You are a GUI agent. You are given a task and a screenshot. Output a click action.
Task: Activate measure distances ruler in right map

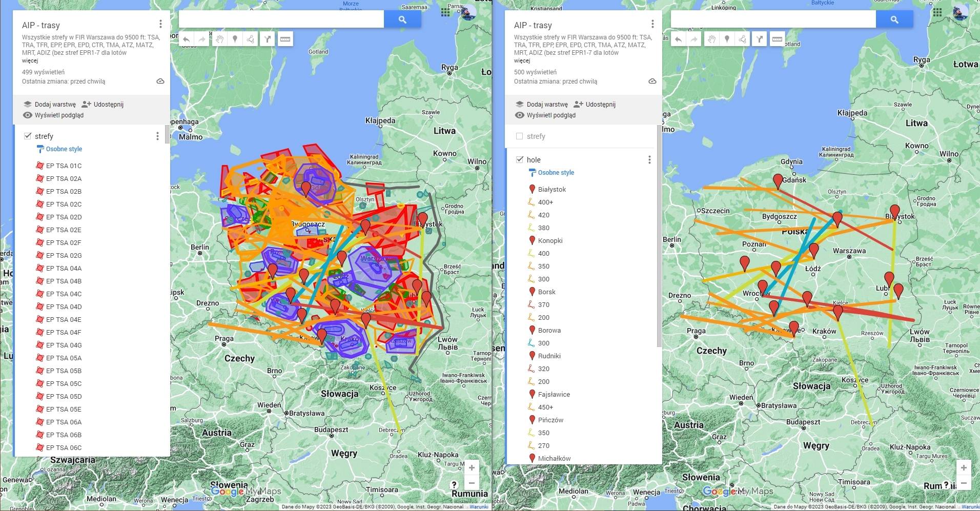pyautogui.click(x=777, y=39)
